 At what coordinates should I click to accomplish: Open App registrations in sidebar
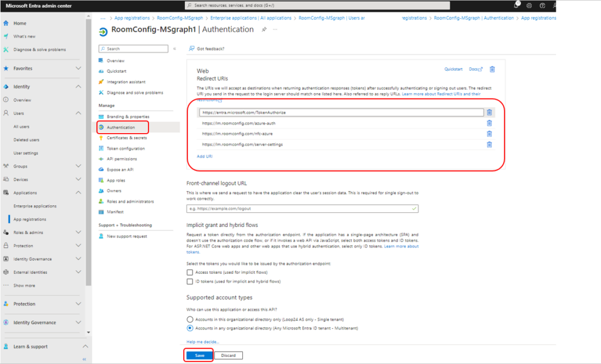tap(30, 219)
